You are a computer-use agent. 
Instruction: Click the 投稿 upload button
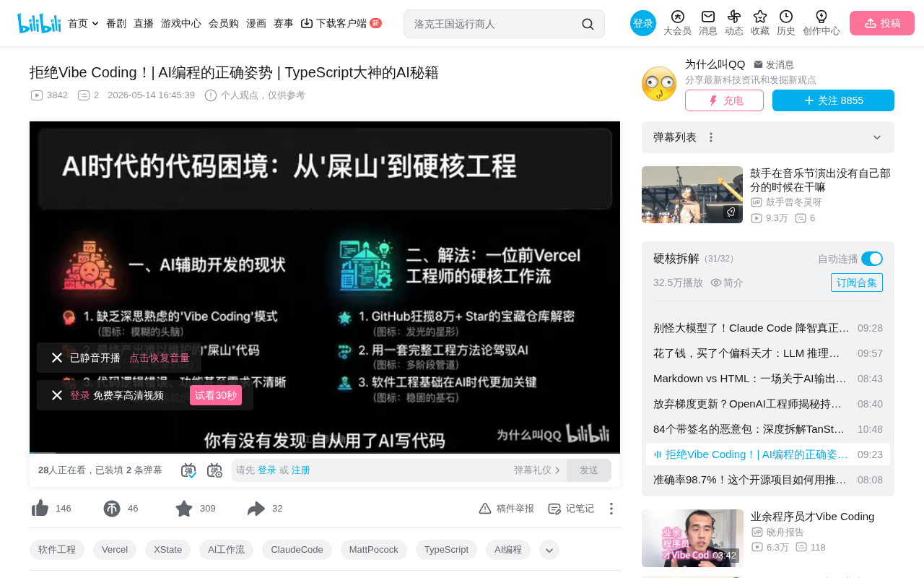click(x=882, y=23)
